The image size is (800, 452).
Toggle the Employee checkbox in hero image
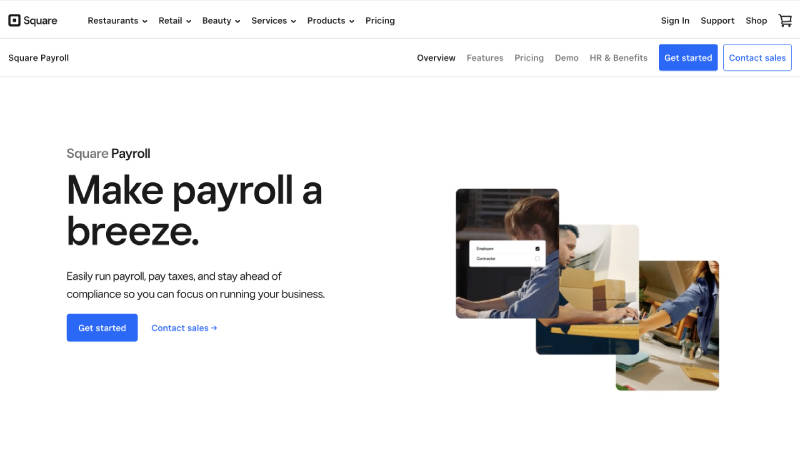537,248
